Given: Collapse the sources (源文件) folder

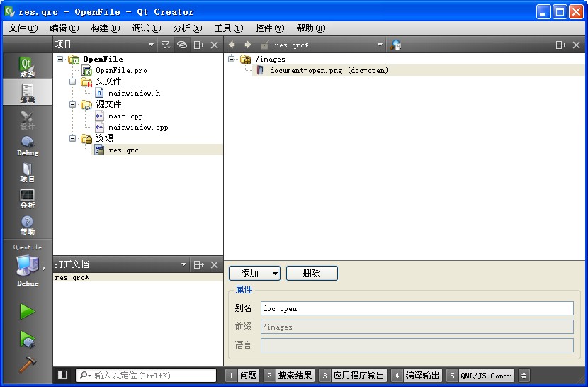Looking at the screenshot, I should [x=73, y=104].
